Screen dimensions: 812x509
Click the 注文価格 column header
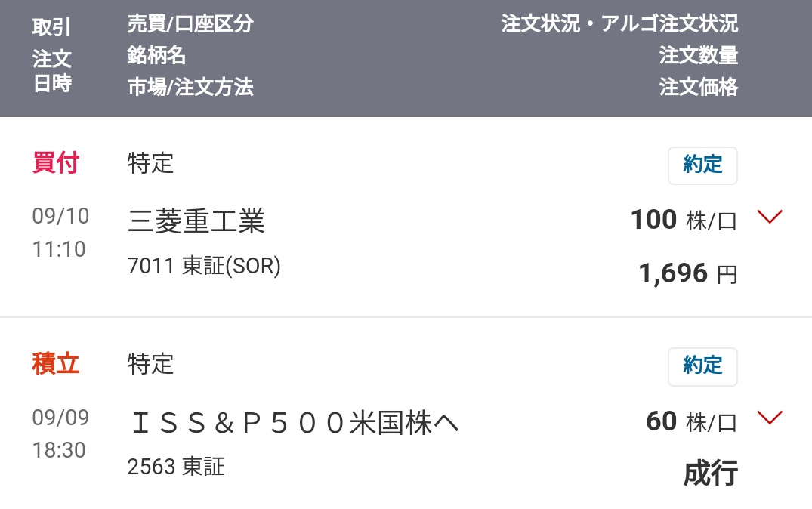[x=698, y=88]
